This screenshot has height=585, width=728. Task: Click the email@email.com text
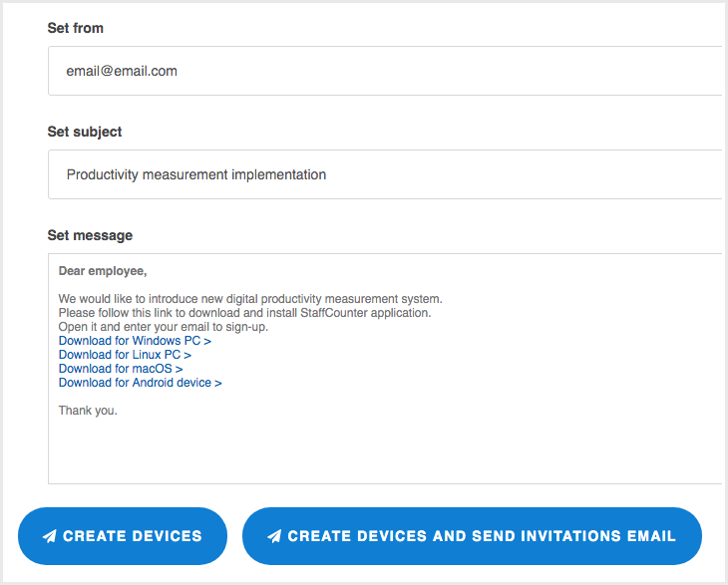point(122,71)
